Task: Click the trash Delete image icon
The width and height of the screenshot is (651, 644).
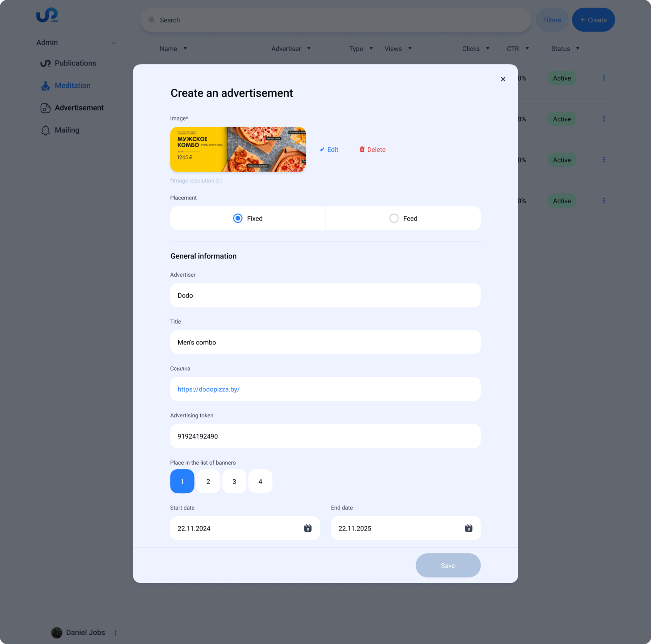Action: pyautogui.click(x=362, y=150)
